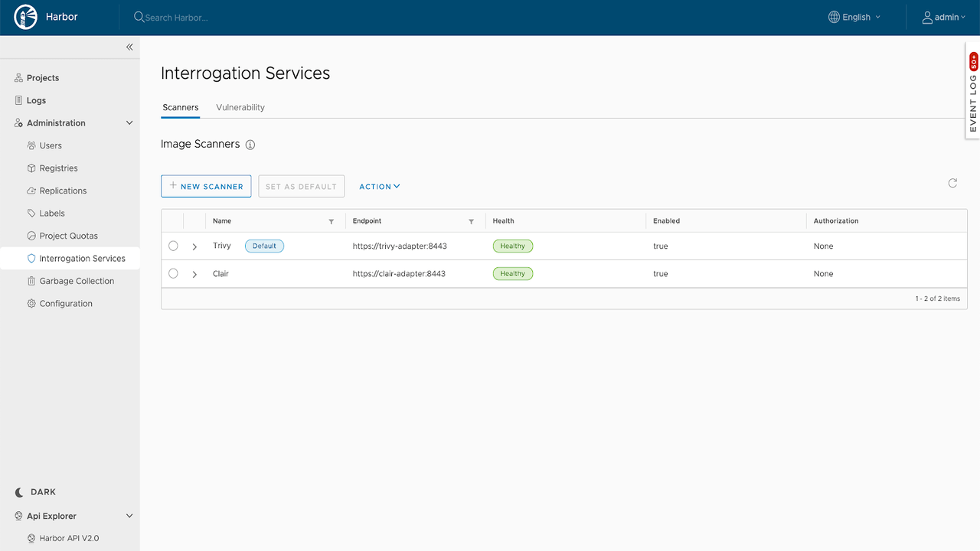Viewport: 980px width, 551px height.
Task: Expand the Clair scanner row details
Action: [194, 274]
